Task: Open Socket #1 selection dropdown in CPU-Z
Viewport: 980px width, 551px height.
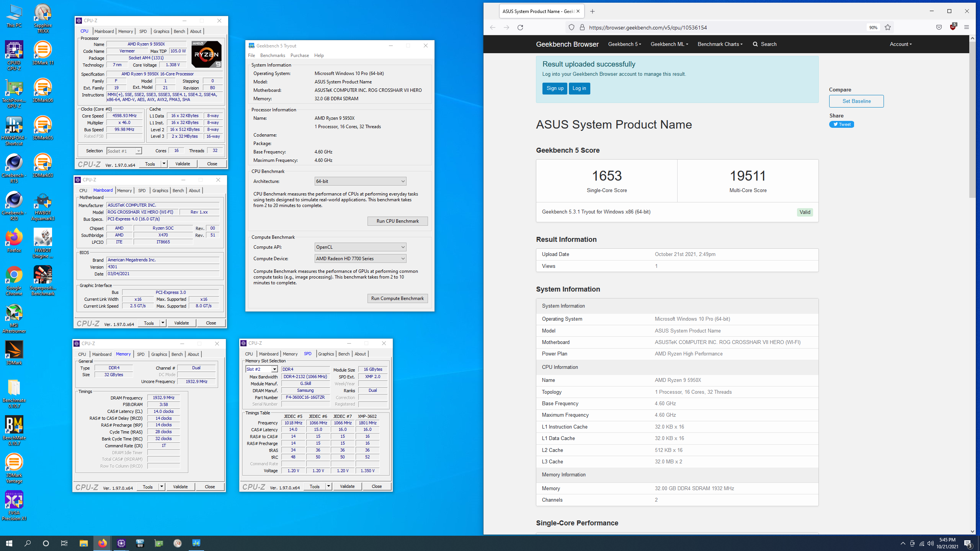Action: coord(124,151)
